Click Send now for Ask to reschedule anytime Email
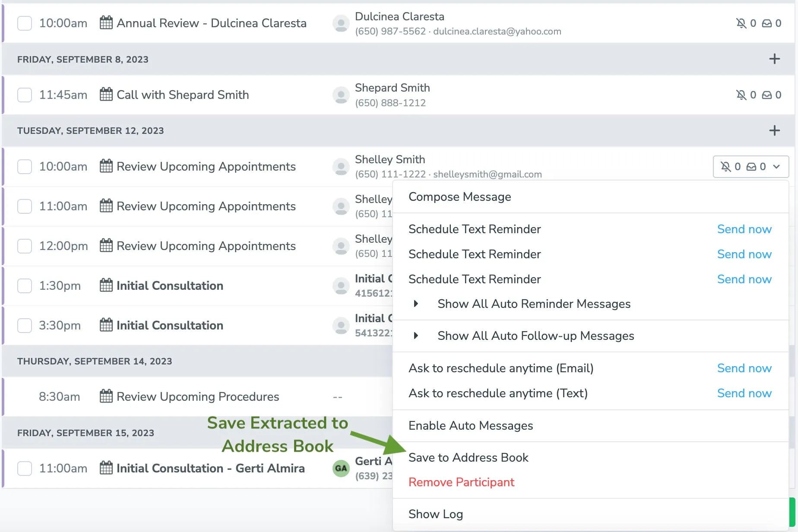 744,368
